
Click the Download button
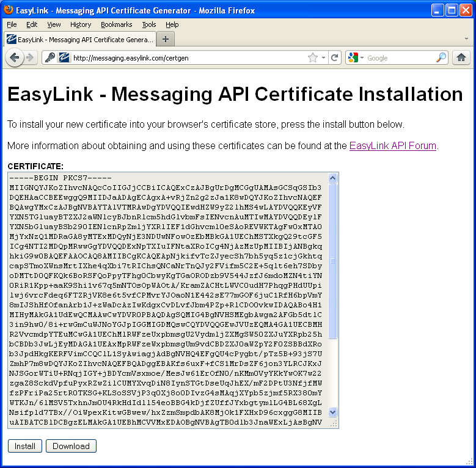[71, 446]
